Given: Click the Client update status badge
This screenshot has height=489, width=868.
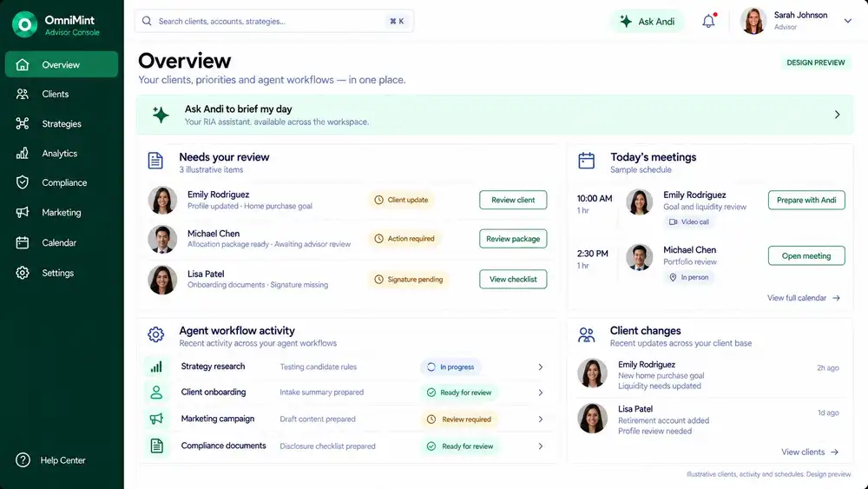Looking at the screenshot, I should pyautogui.click(x=401, y=200).
